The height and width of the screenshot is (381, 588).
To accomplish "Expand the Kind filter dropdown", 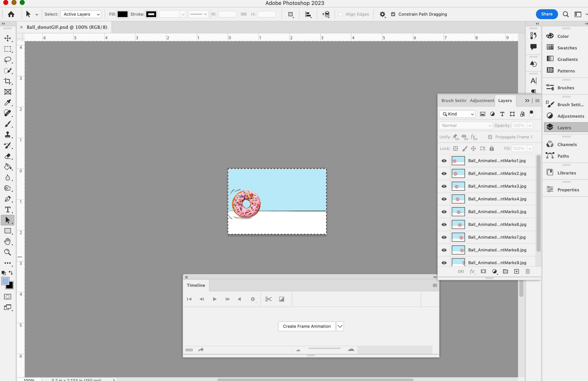I will tap(457, 114).
